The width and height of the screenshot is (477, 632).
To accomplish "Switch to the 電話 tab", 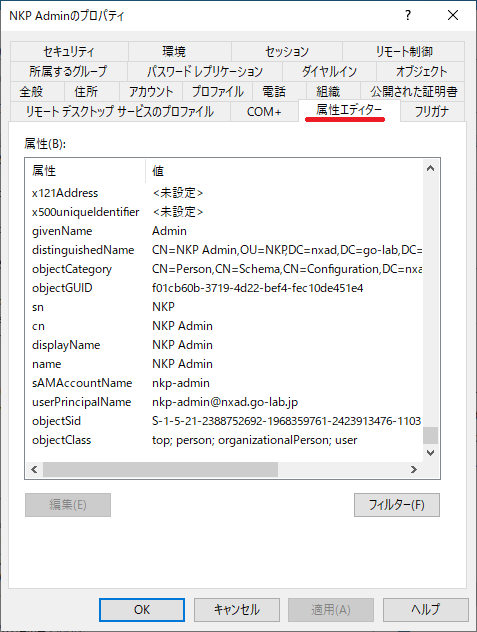I will click(279, 91).
